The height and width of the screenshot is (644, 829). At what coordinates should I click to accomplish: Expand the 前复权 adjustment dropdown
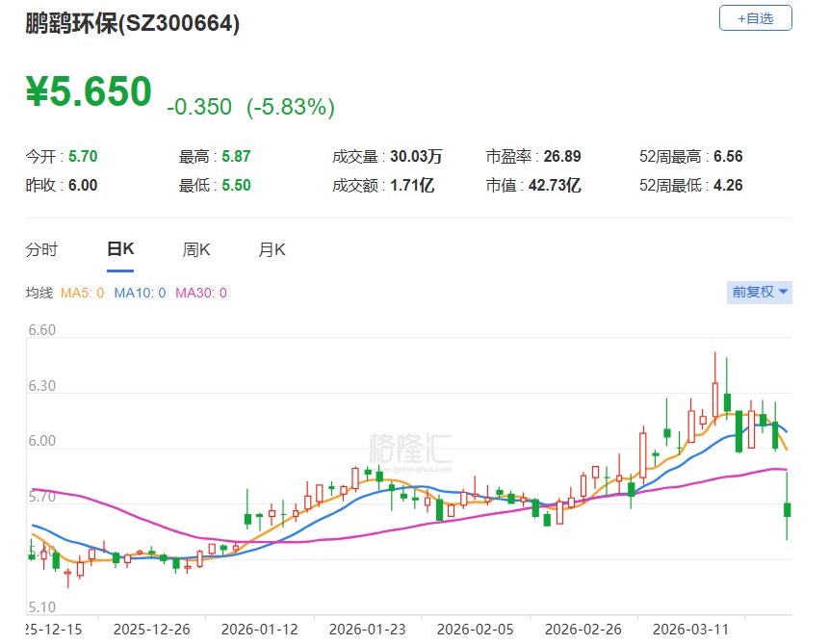click(759, 292)
